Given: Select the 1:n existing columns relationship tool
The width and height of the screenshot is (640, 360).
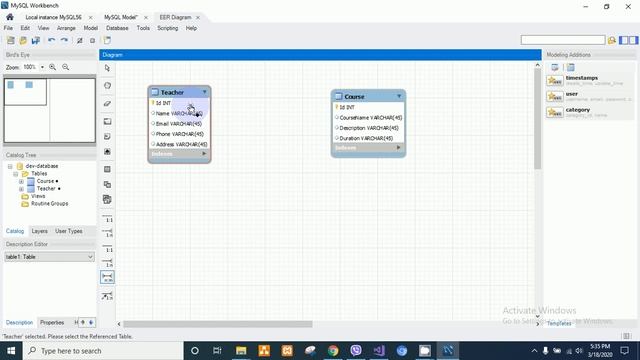Looking at the screenshot, I should pyautogui.click(x=107, y=296).
